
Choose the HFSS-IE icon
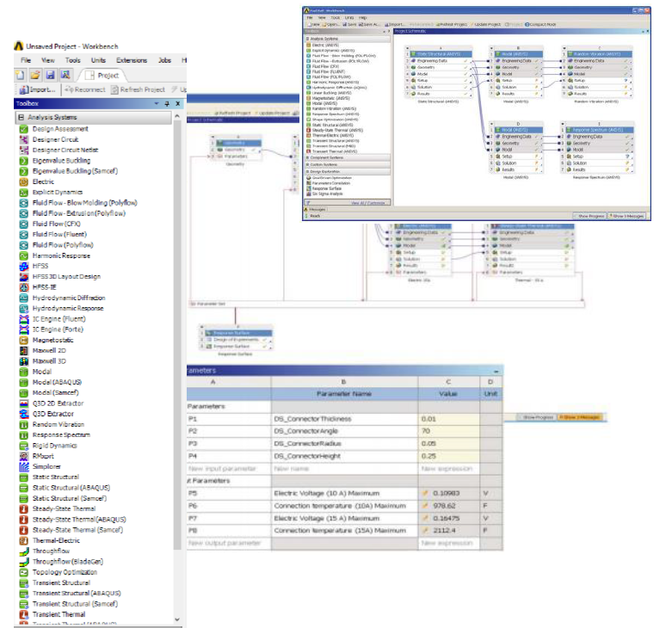click(24, 287)
